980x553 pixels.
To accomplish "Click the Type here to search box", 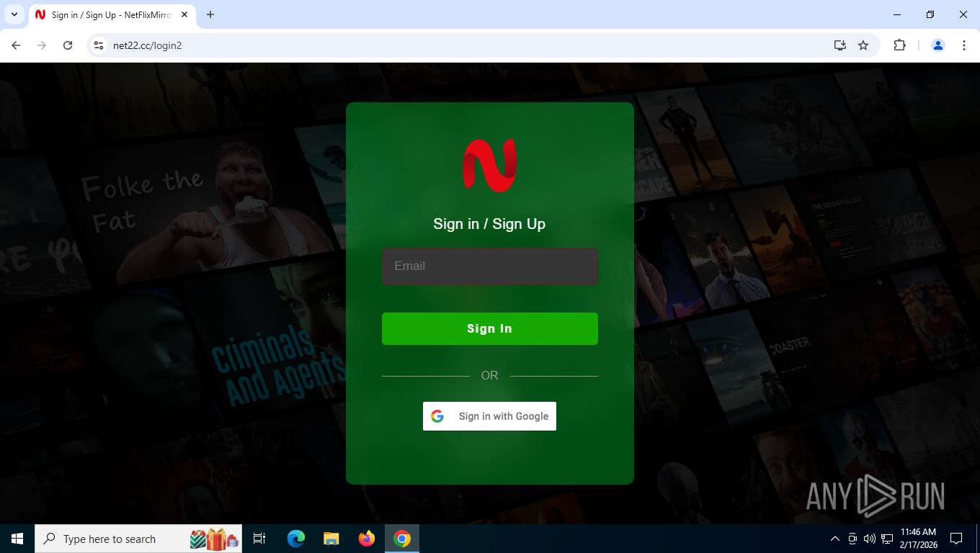I will pos(138,539).
